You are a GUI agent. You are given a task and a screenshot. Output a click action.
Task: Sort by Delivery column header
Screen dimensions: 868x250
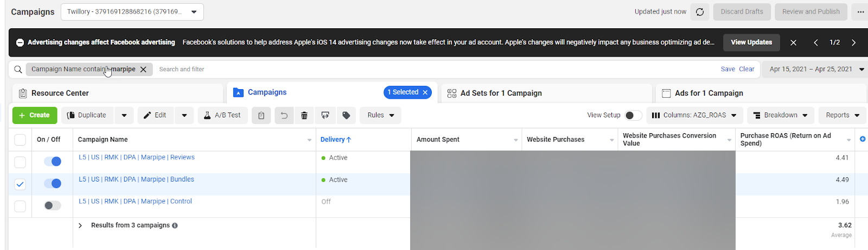coord(336,140)
